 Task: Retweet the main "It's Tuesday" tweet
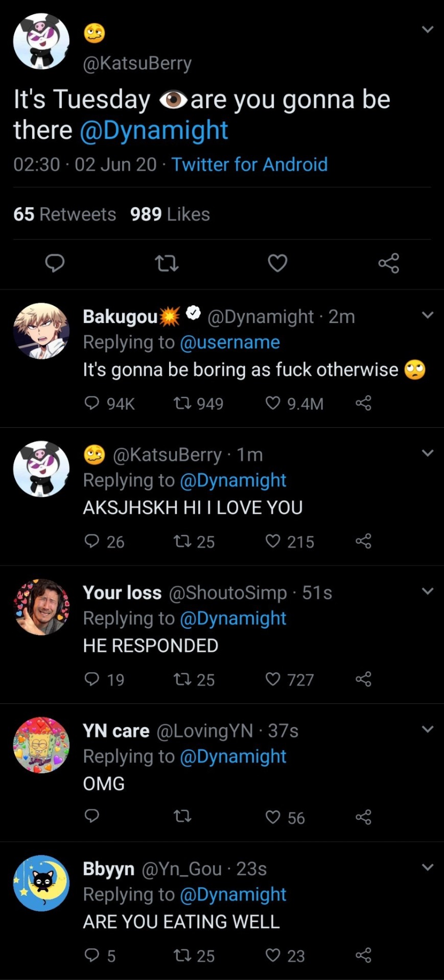167,263
